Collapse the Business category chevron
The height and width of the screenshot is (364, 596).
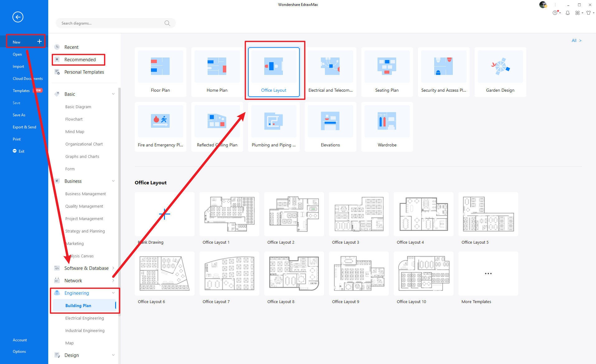[x=113, y=181]
